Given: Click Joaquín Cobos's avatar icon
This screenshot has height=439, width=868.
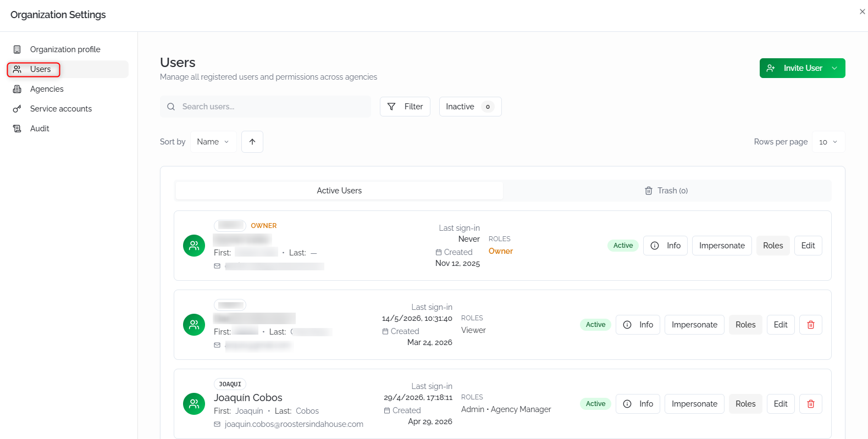Looking at the screenshot, I should (x=194, y=404).
